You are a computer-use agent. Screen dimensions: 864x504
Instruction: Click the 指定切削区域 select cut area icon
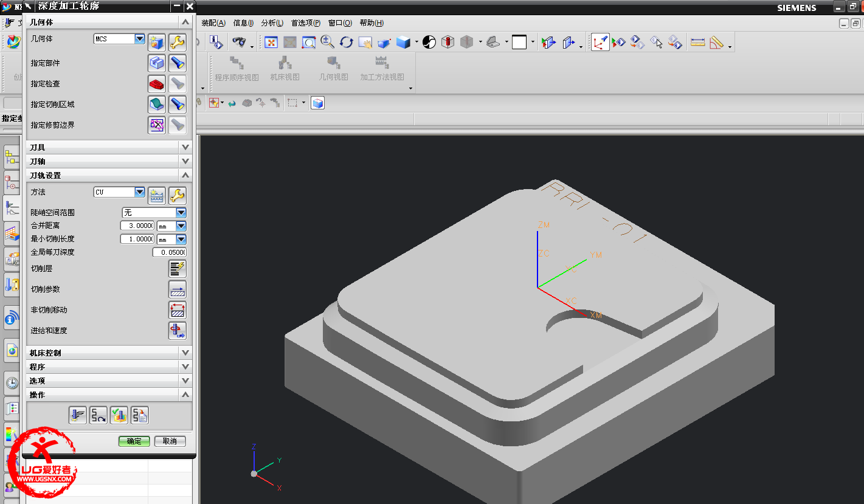pos(157,104)
